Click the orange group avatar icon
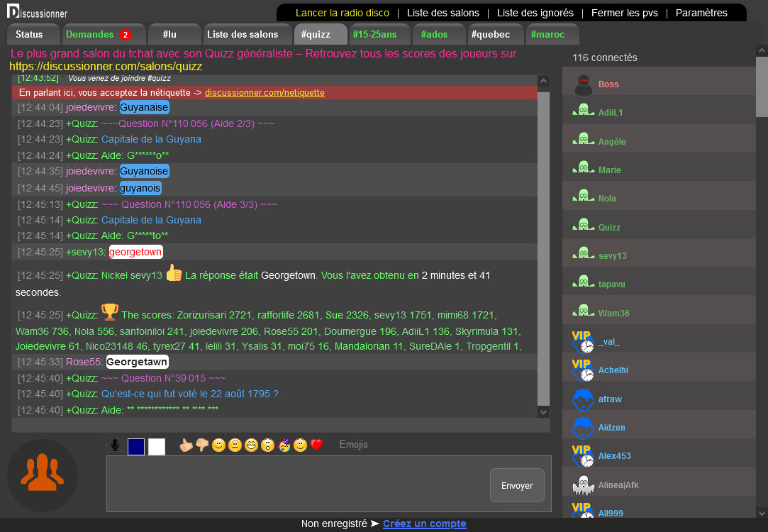The height and width of the screenshot is (532, 768). 42,474
